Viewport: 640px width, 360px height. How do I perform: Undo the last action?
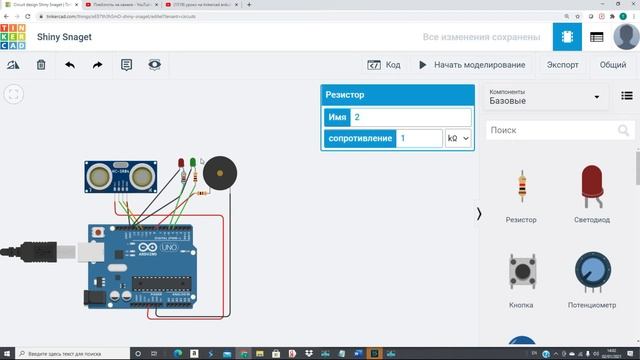(70, 64)
